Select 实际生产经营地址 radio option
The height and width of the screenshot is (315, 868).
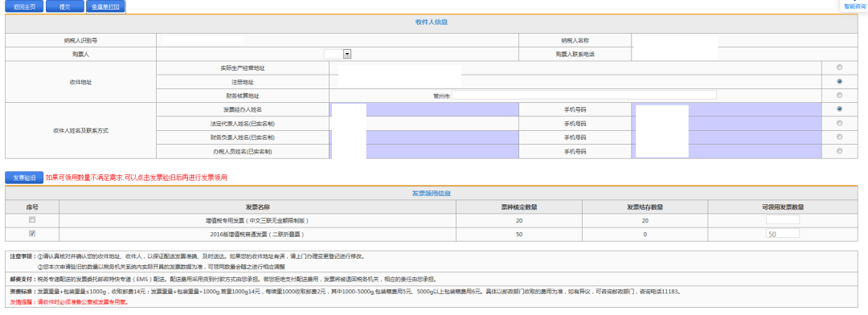[x=840, y=67]
